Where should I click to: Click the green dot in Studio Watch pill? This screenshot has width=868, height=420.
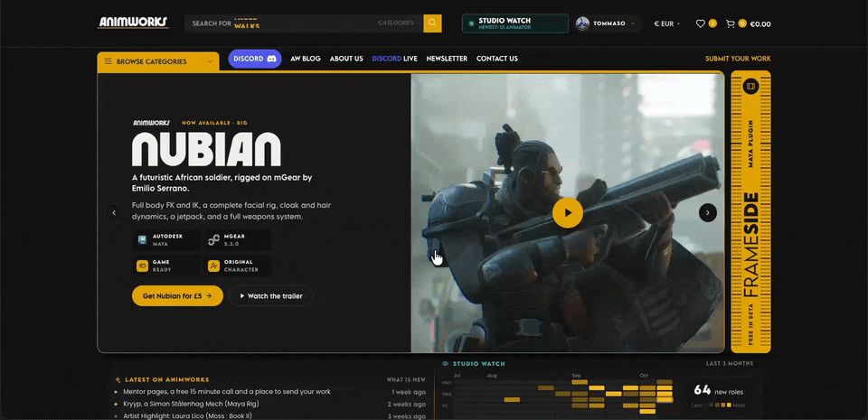[471, 23]
